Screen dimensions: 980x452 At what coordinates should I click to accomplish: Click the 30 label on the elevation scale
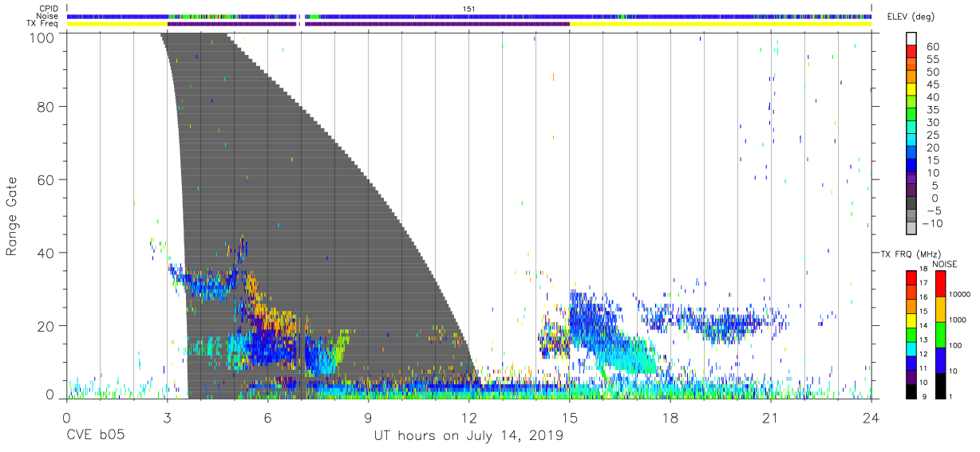(x=931, y=123)
